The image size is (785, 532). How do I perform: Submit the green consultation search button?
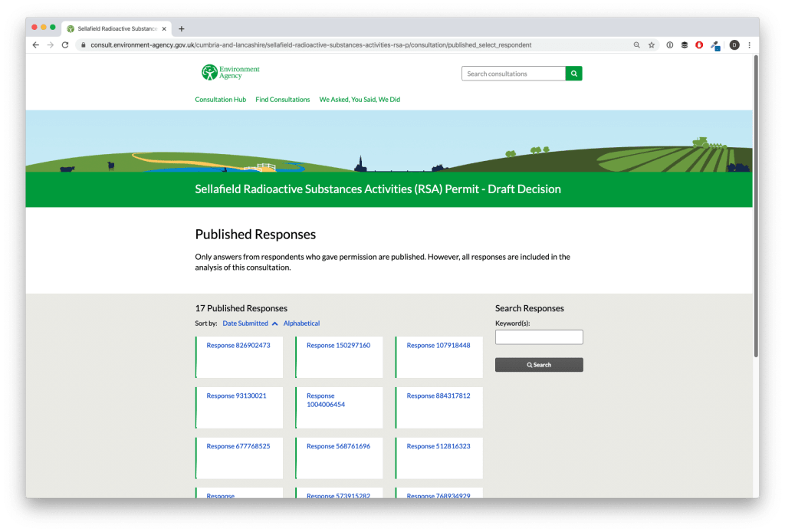coord(573,74)
